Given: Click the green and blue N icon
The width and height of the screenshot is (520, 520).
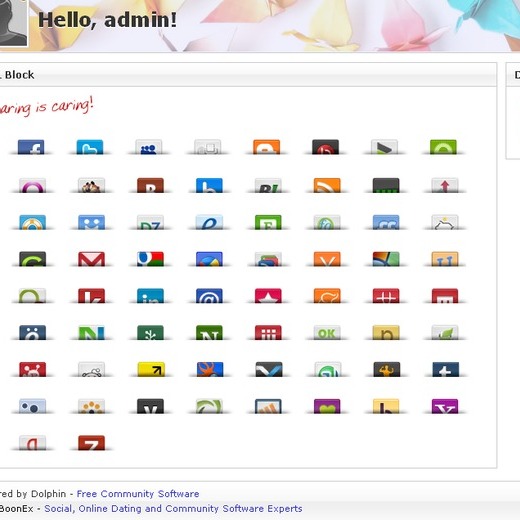Looking at the screenshot, I should 91,333.
